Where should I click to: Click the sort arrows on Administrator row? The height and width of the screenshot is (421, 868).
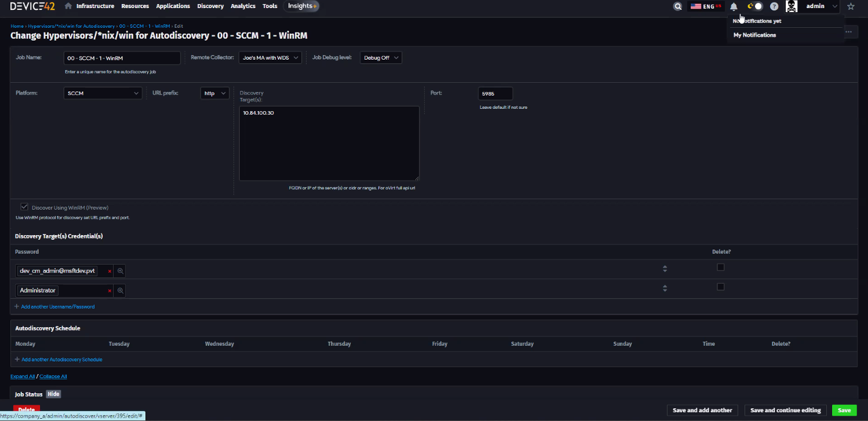(665, 288)
